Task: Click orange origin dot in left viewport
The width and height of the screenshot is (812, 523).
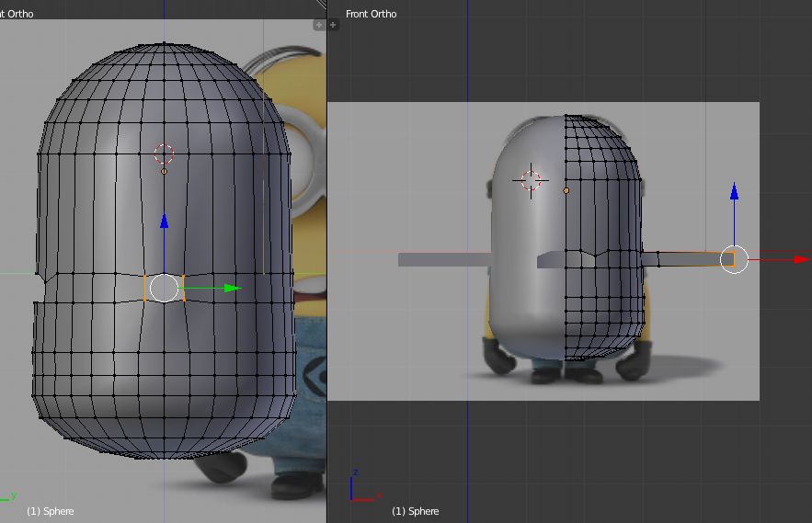Action: (165, 171)
